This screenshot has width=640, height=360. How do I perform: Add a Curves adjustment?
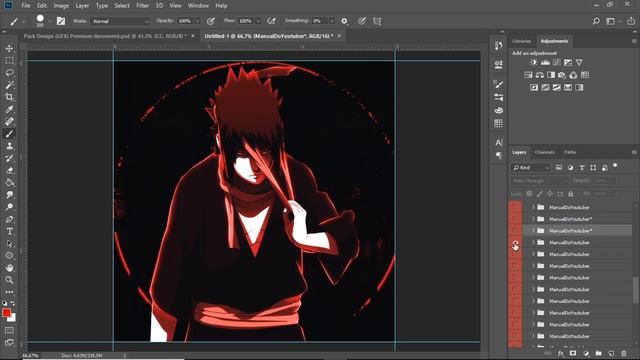pyautogui.click(x=557, y=62)
